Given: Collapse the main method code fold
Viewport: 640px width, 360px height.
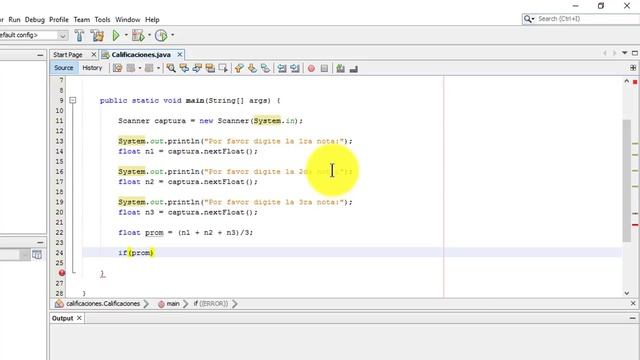Looking at the screenshot, I should (x=73, y=100).
